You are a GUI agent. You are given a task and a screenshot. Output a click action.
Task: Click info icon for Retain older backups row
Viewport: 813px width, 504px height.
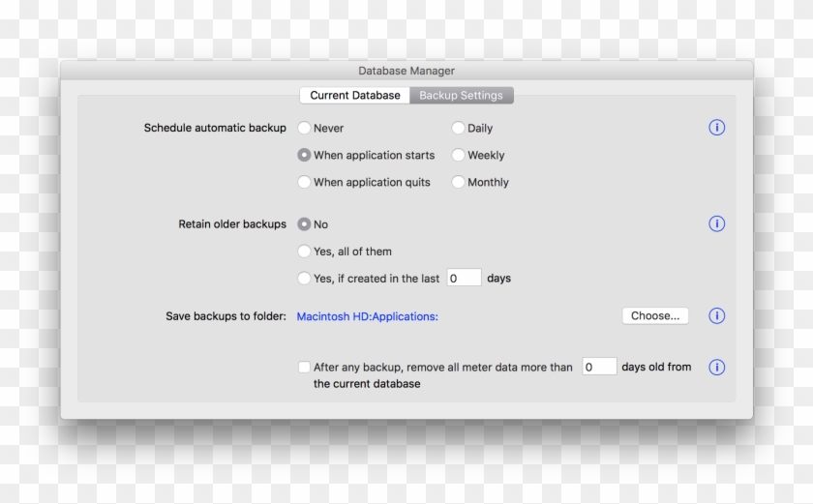point(717,224)
